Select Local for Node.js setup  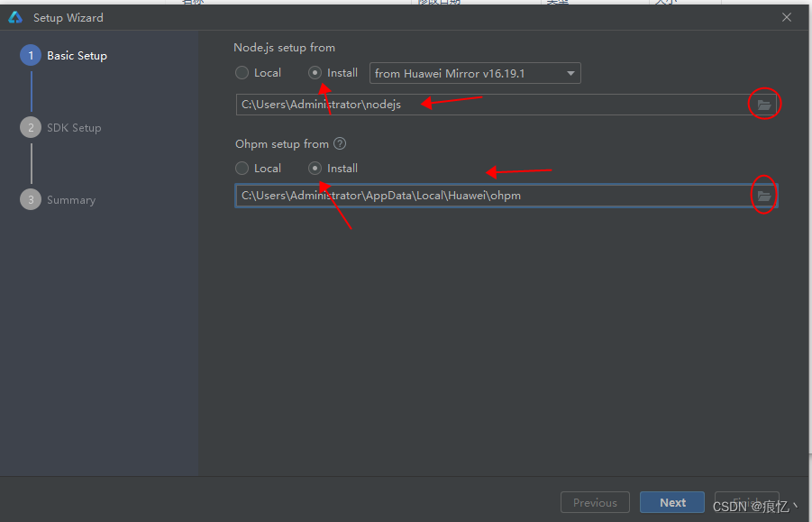(242, 73)
